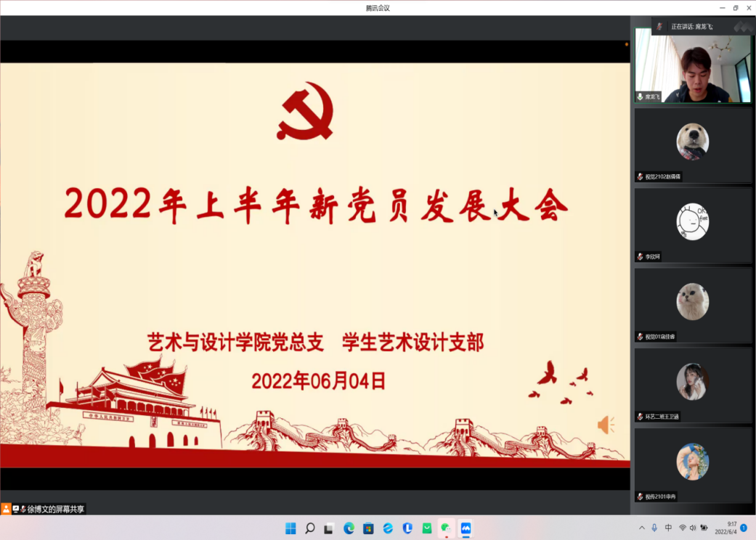
Task: Select the speaking participant's video thumbnail
Action: point(693,65)
